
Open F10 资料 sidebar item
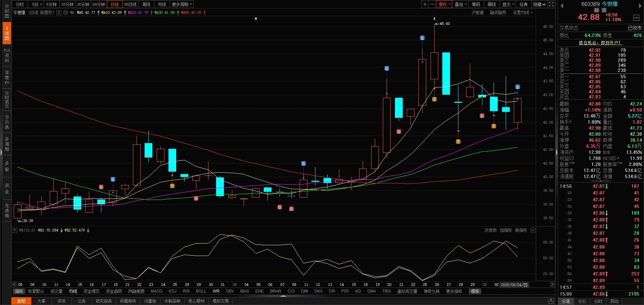click(x=7, y=55)
